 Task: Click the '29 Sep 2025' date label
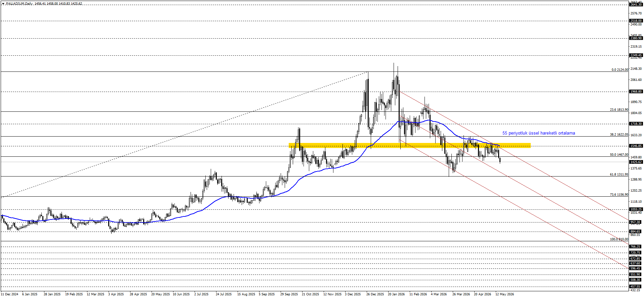pyautogui.click(x=289, y=294)
